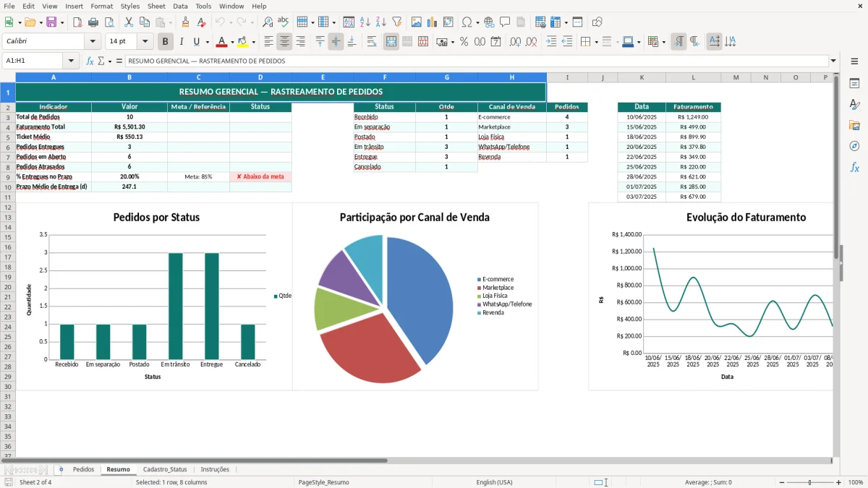Click the Sort Ascending icon

pos(365,22)
